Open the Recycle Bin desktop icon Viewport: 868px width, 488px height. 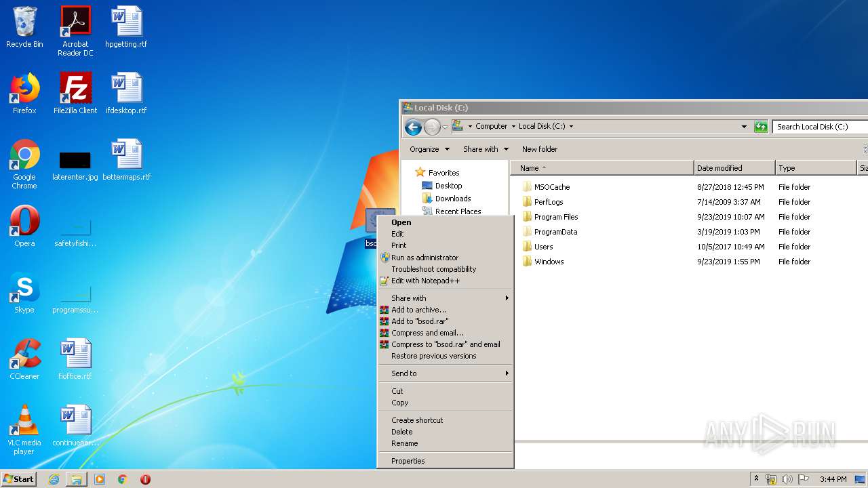click(x=24, y=28)
